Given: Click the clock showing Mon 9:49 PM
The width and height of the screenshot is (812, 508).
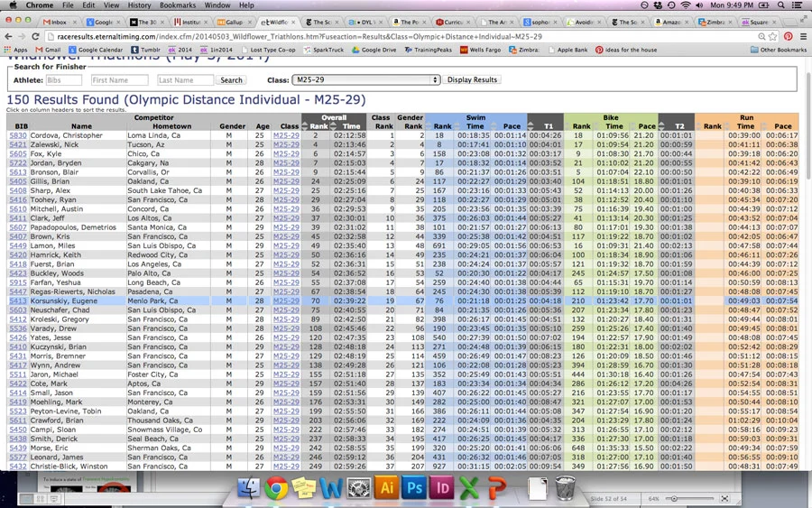Looking at the screenshot, I should (731, 5).
